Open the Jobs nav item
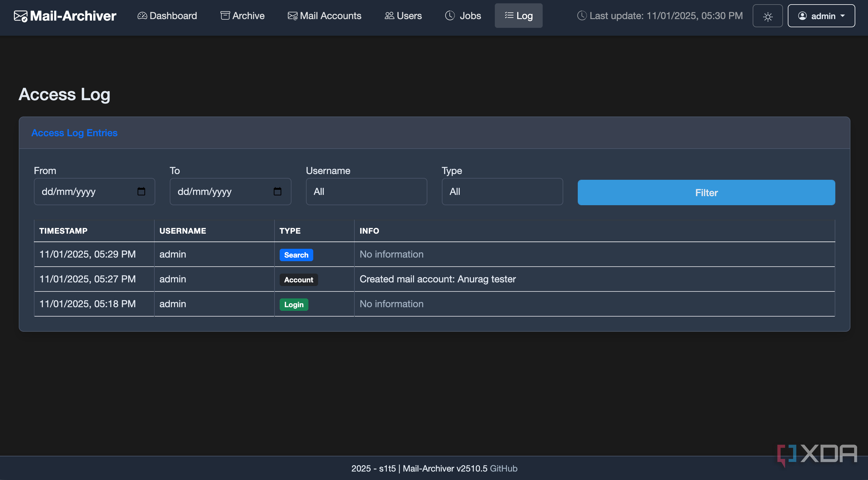The image size is (868, 480). click(x=463, y=15)
